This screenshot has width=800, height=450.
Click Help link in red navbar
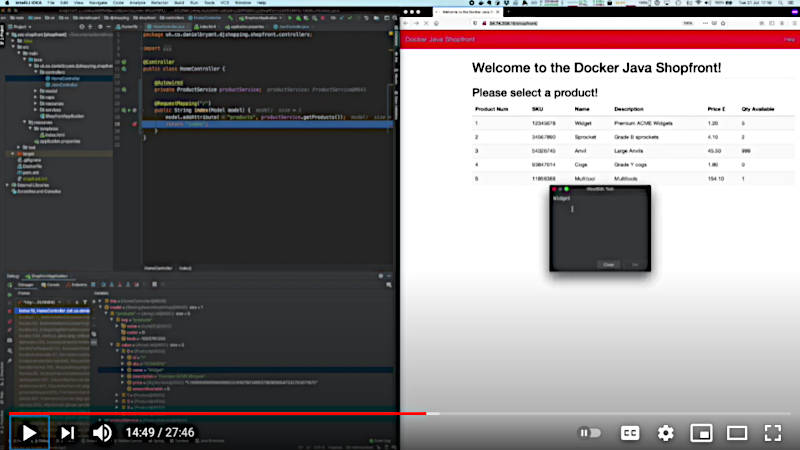[x=789, y=39]
